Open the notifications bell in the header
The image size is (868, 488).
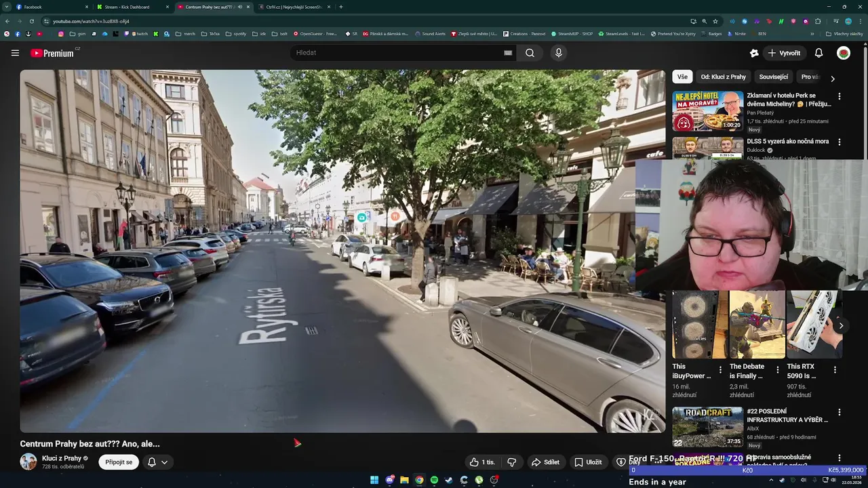pos(818,53)
